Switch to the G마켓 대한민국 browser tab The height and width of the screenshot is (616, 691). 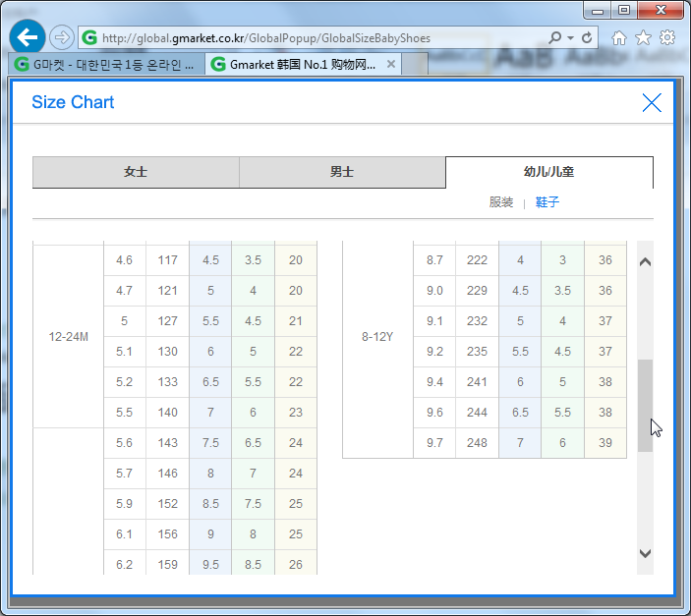[108, 64]
